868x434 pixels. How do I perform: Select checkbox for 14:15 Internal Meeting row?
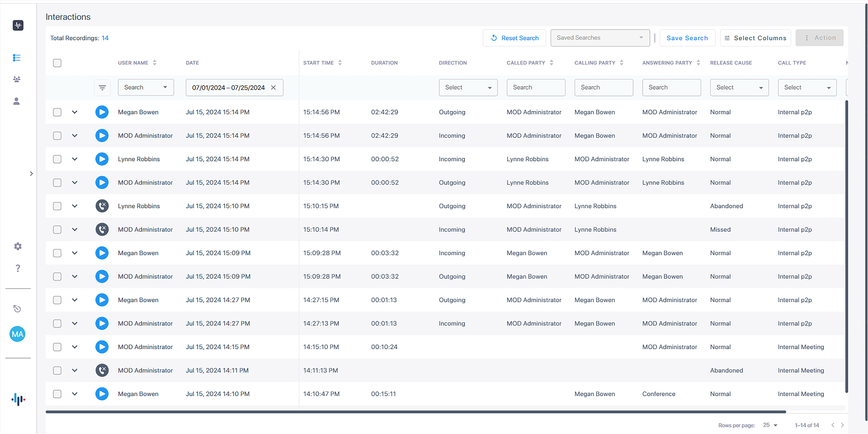tap(57, 347)
